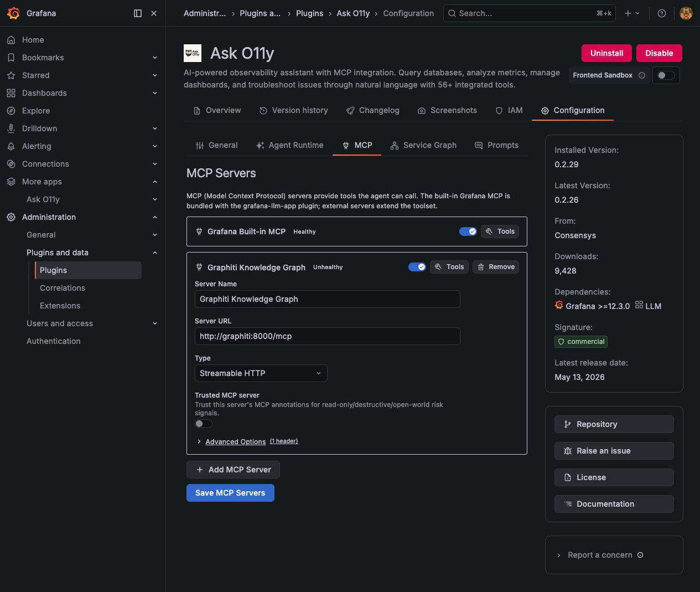
Task: Click the Explore compass icon
Action: pyautogui.click(x=11, y=111)
